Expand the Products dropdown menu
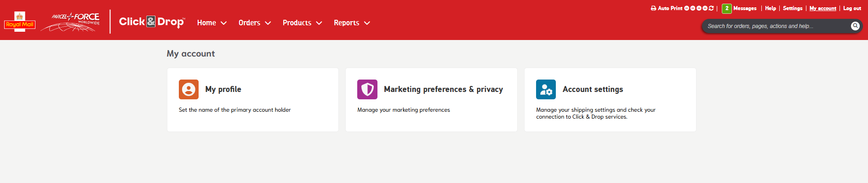The height and width of the screenshot is (183, 868). coord(302,23)
